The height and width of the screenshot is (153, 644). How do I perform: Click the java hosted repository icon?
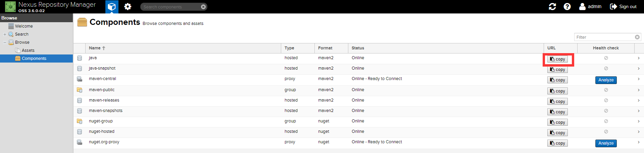pyautogui.click(x=80, y=58)
